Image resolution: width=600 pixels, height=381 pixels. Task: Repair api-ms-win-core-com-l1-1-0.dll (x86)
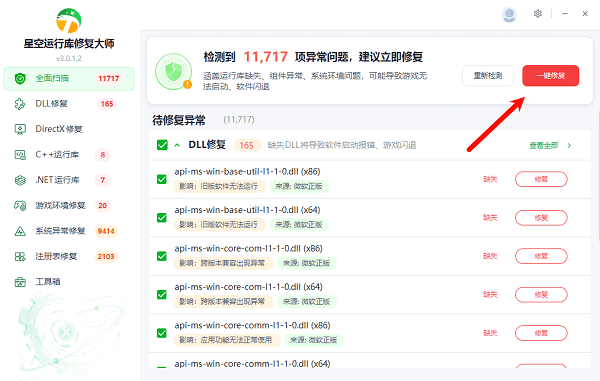(541, 256)
